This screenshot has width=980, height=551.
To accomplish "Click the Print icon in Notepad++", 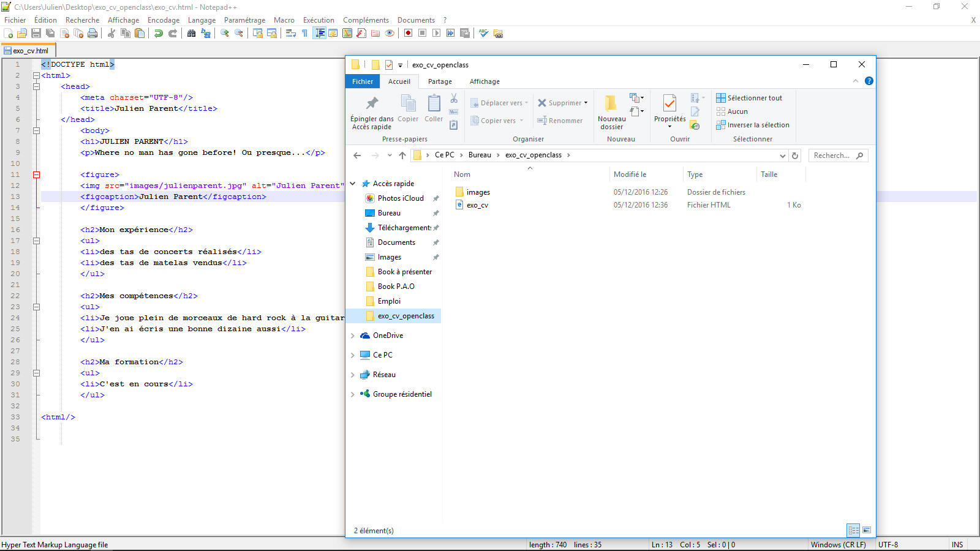I will pyautogui.click(x=92, y=33).
